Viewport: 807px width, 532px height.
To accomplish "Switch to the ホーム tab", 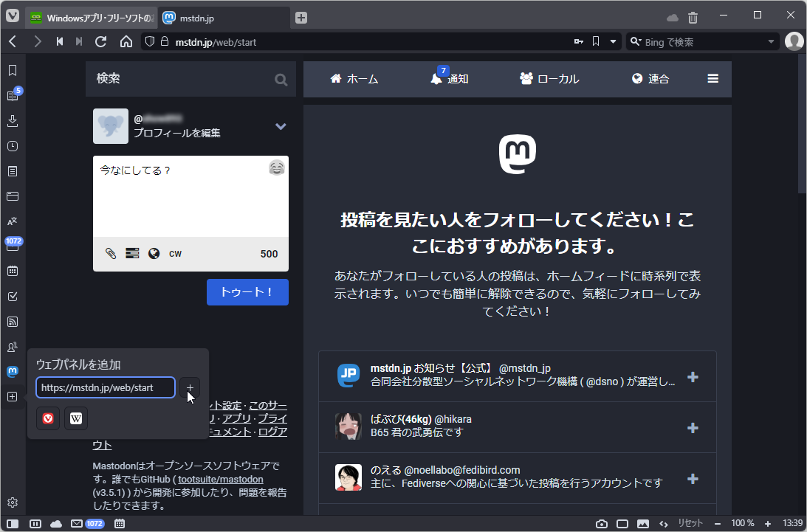I will click(354, 79).
